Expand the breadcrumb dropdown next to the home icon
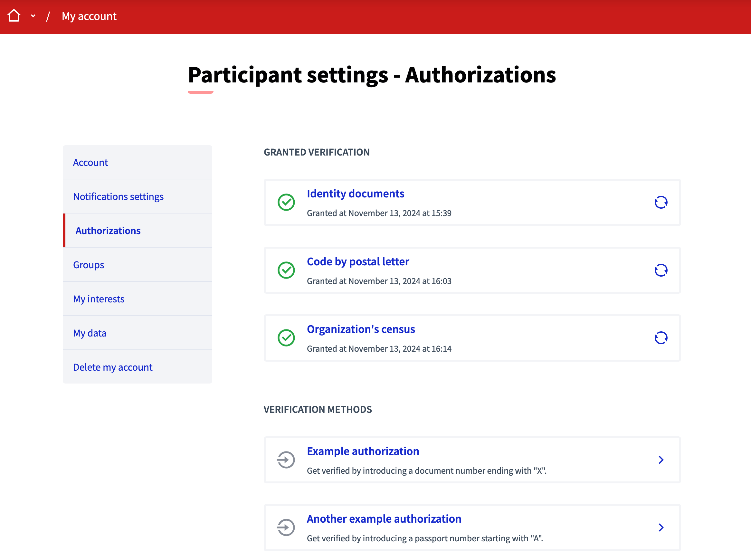751x560 pixels. pyautogui.click(x=33, y=15)
